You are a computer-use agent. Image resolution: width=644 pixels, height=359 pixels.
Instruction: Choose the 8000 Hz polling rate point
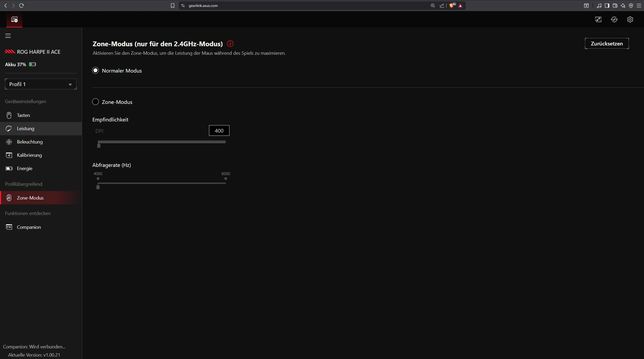[x=225, y=179]
